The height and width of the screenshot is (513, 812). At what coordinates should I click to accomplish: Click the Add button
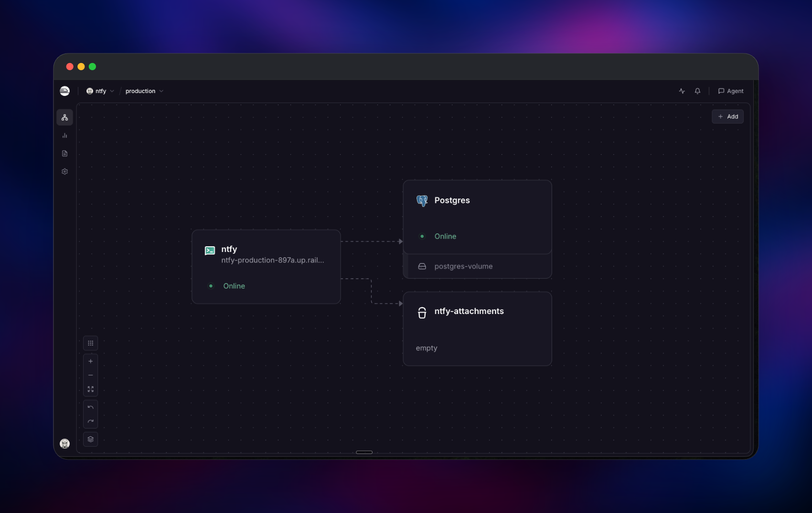coord(727,116)
